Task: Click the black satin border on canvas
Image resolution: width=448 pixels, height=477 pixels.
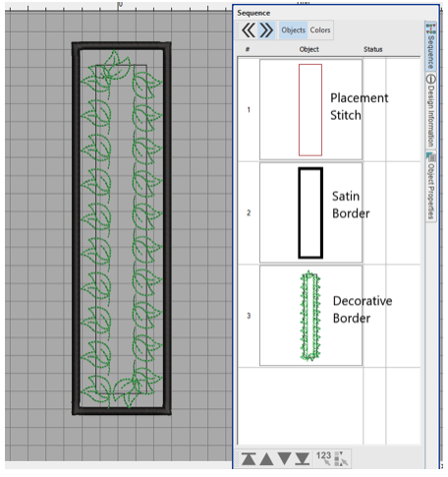Action: click(76, 229)
